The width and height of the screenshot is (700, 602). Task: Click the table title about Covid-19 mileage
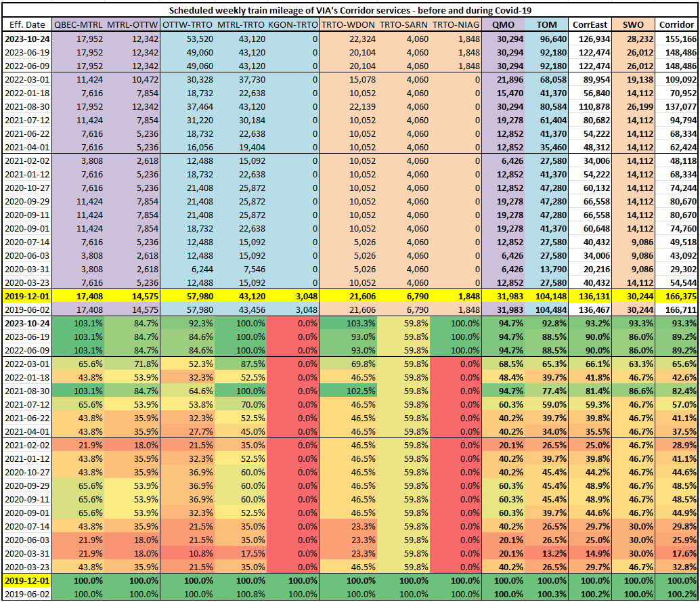coord(349,9)
